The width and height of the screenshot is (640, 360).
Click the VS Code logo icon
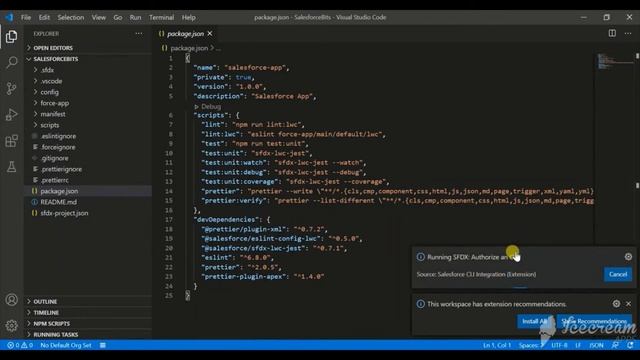[9, 17]
